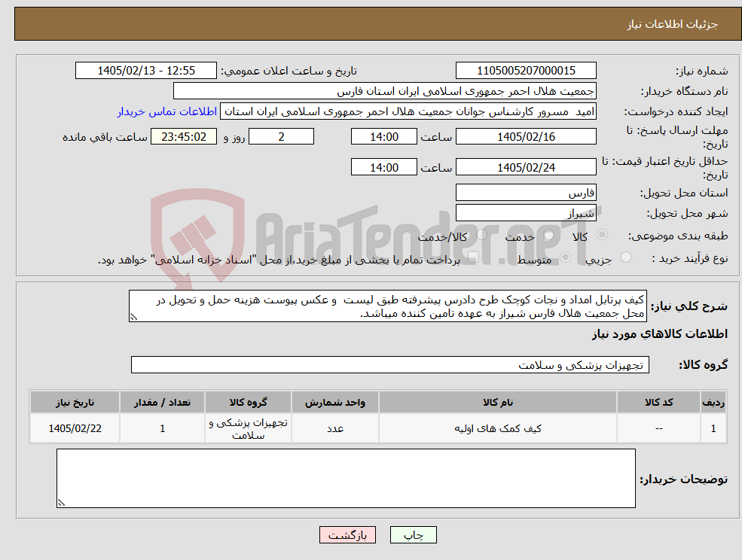Open the اطلاعات تماس خریدار link

tap(167, 111)
